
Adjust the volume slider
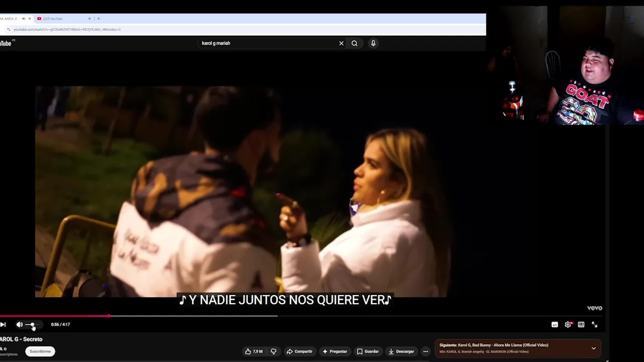coord(32,325)
